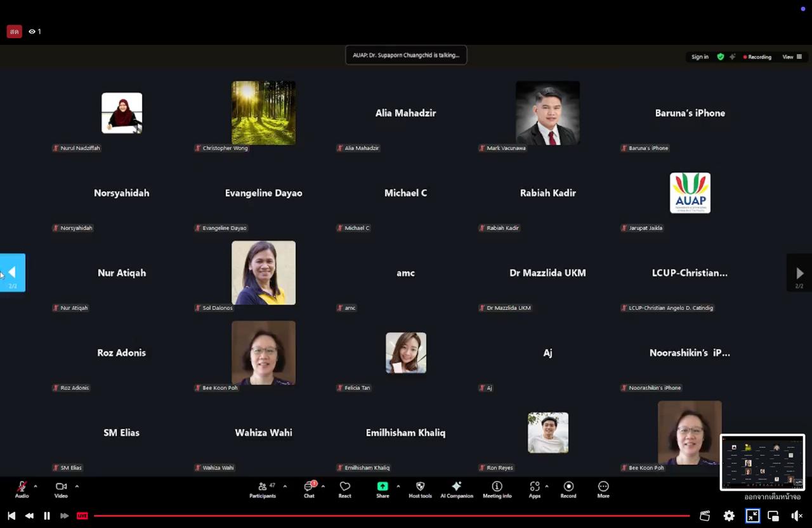
Task: Open the Chat panel
Action: tap(309, 487)
